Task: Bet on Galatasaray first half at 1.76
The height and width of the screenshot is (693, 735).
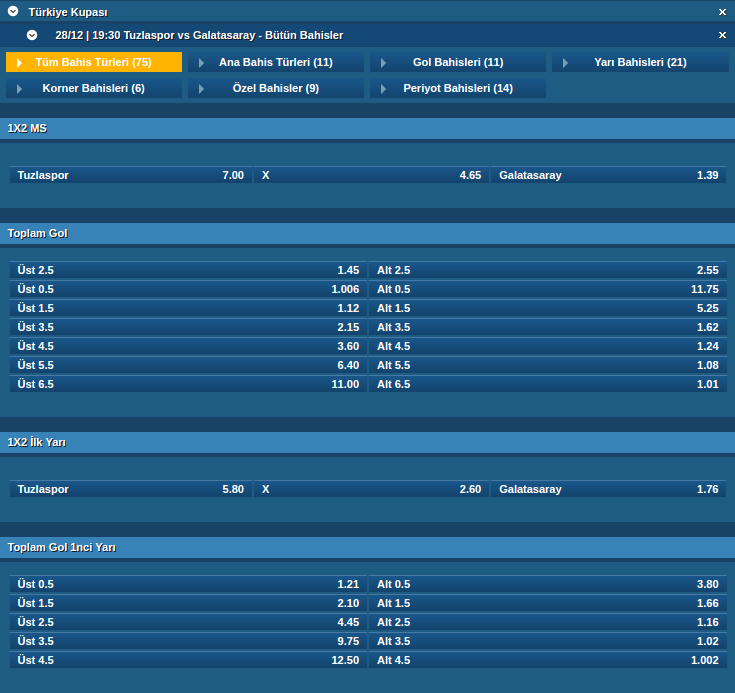Action: point(608,490)
